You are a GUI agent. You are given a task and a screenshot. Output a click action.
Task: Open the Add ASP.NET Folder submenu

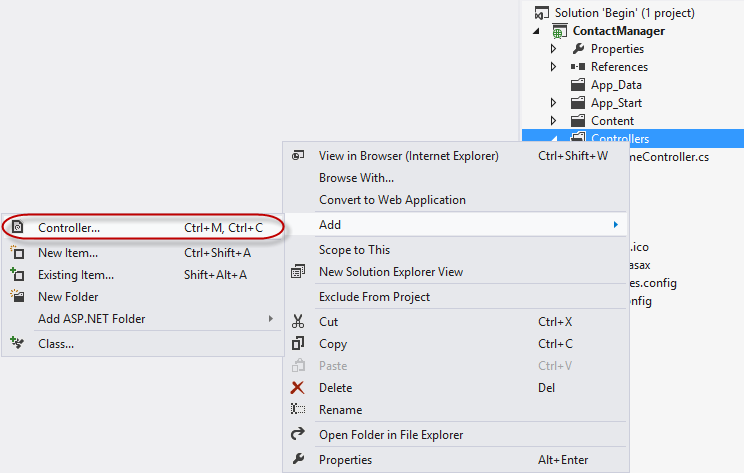click(x=91, y=319)
